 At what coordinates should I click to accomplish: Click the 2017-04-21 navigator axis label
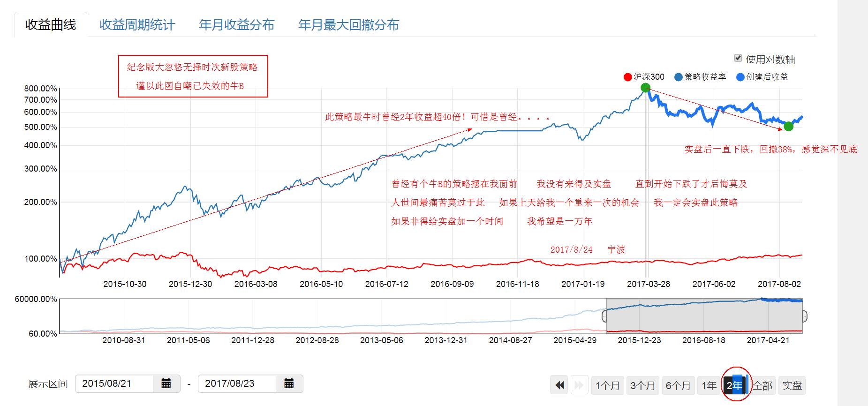(x=768, y=340)
